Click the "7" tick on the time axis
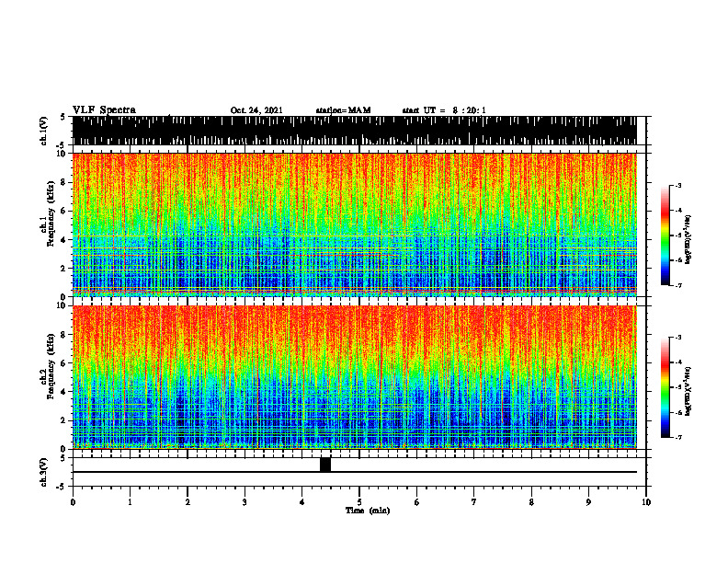 coord(474,502)
